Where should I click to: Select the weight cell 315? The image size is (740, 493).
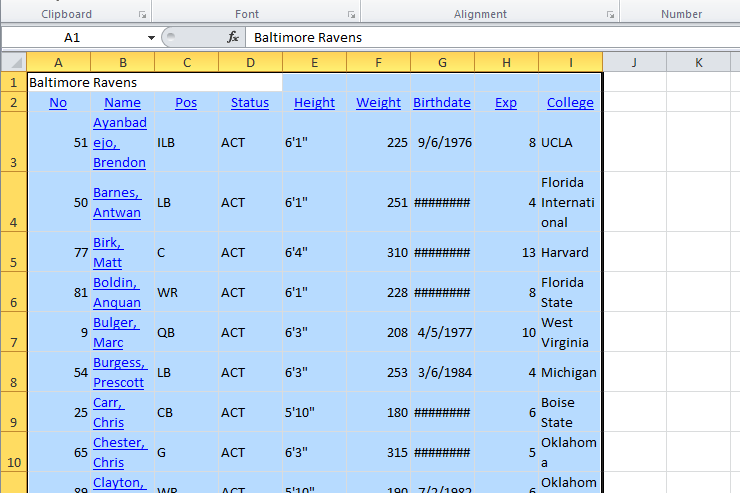click(378, 452)
